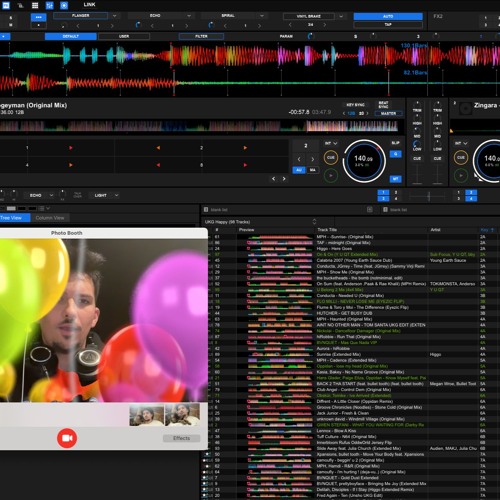Click the grid view icon in top toolbar

coord(35,5)
